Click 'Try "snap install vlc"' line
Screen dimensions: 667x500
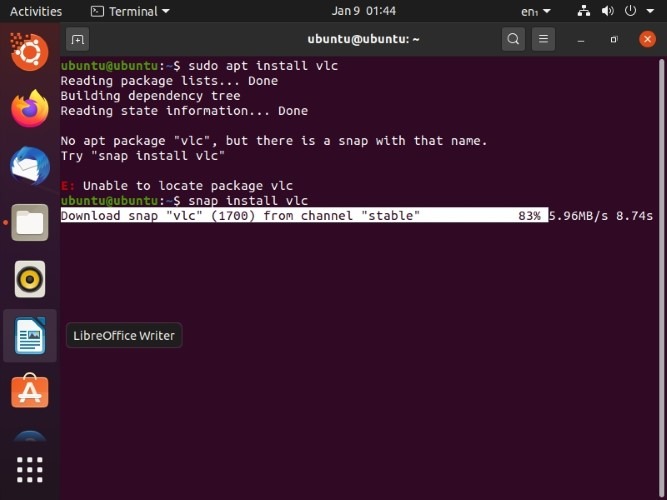pos(143,155)
